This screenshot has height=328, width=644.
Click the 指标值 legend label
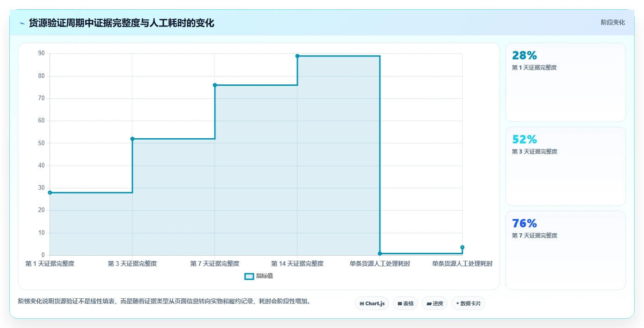point(265,277)
